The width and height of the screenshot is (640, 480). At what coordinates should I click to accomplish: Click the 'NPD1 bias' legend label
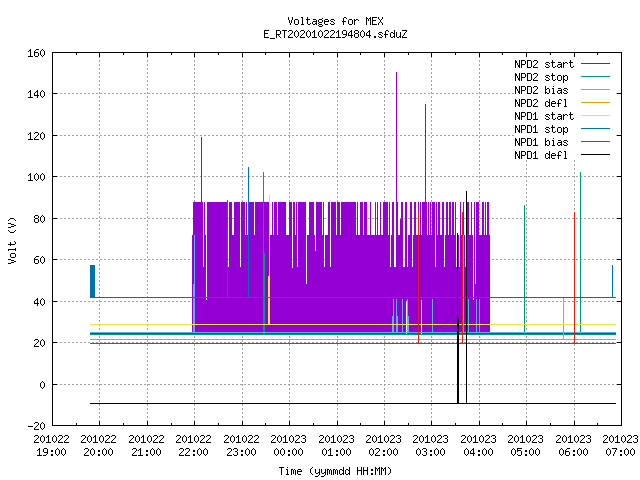(x=541, y=142)
